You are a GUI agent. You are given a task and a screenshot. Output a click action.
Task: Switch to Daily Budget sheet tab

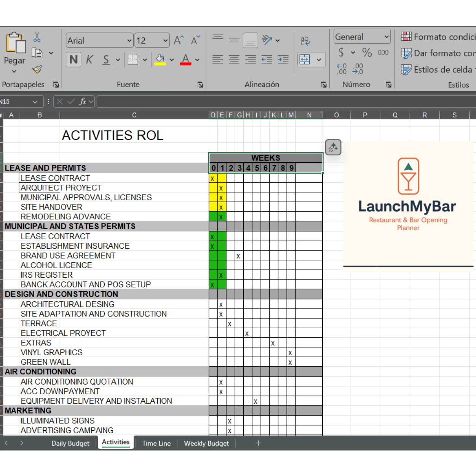click(70, 443)
